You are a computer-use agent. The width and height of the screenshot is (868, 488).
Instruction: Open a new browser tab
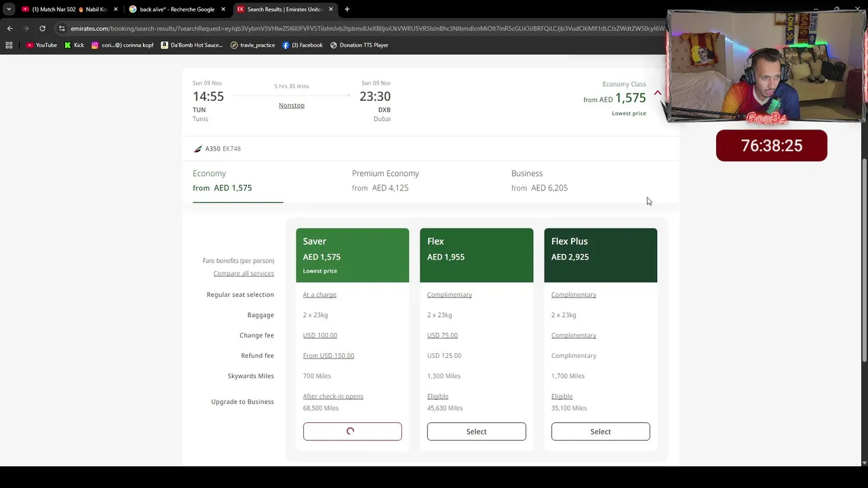pyautogui.click(x=347, y=9)
